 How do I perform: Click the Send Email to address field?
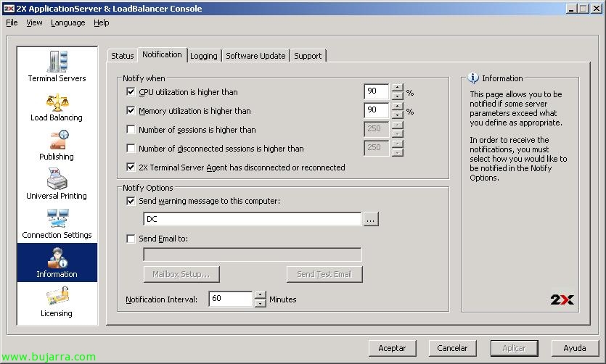253,255
